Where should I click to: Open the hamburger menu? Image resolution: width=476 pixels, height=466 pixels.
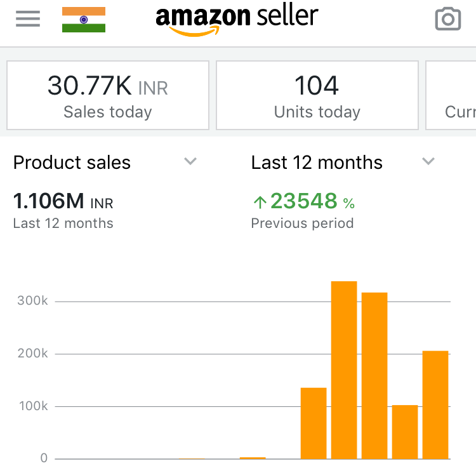(28, 19)
